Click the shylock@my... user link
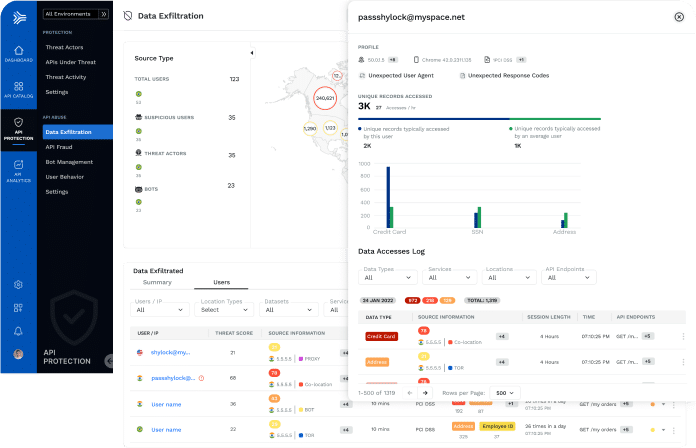 click(170, 352)
